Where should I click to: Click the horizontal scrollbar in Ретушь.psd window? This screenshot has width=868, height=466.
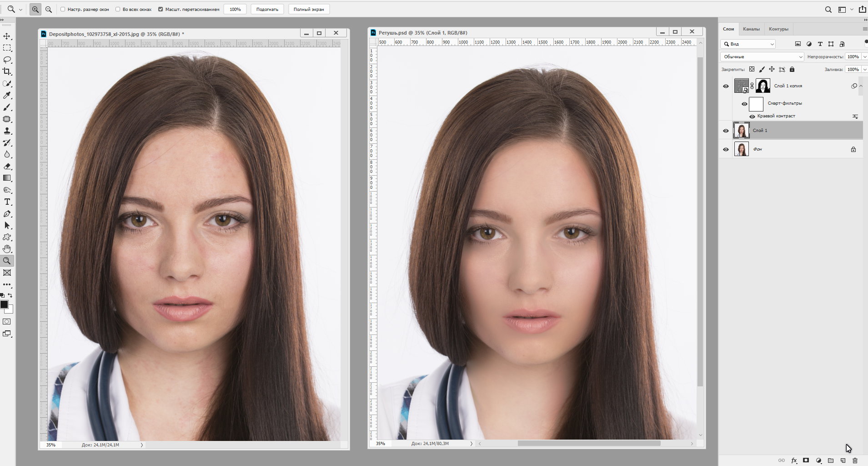coord(589,443)
